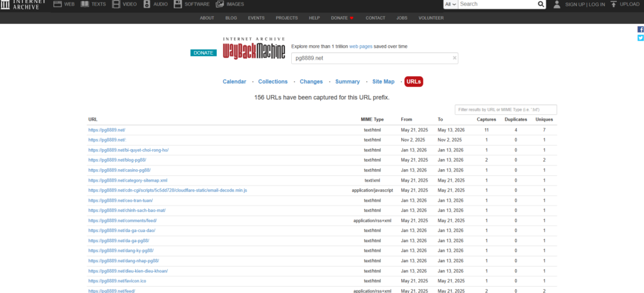This screenshot has height=293, width=644.
Task: Open the Web section icon
Action: point(57,4)
